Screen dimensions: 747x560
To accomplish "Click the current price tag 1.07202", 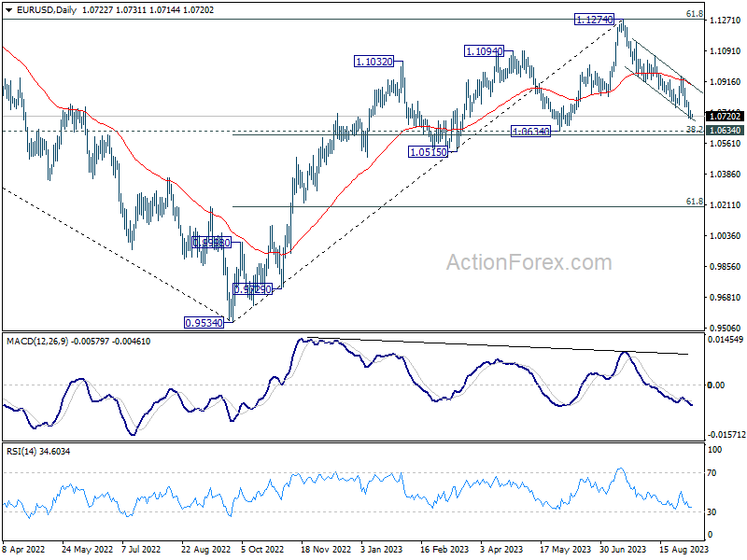I will click(x=725, y=116).
